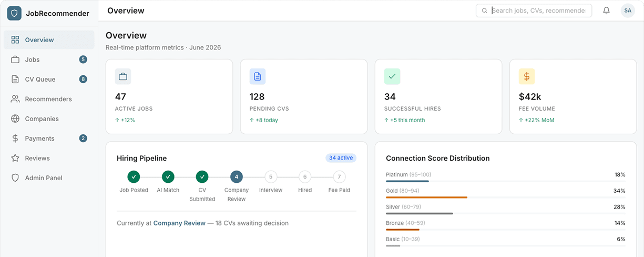Click the Basic score progress bar
644x257 pixels.
click(505, 245)
